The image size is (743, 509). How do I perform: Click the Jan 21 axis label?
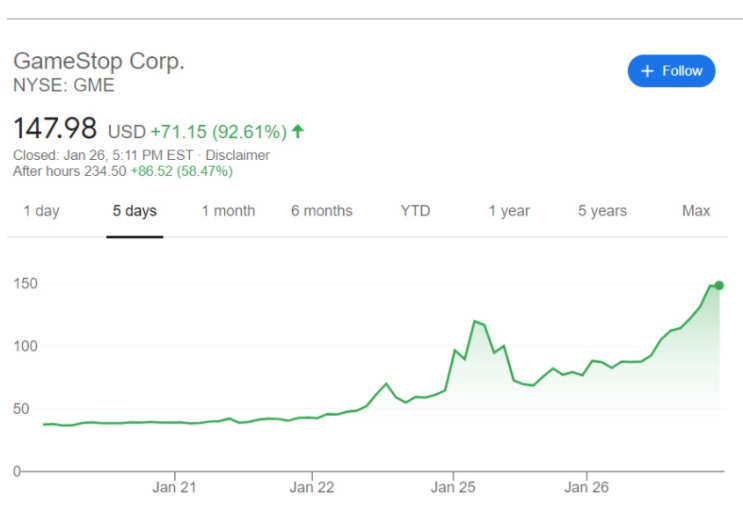[x=174, y=487]
